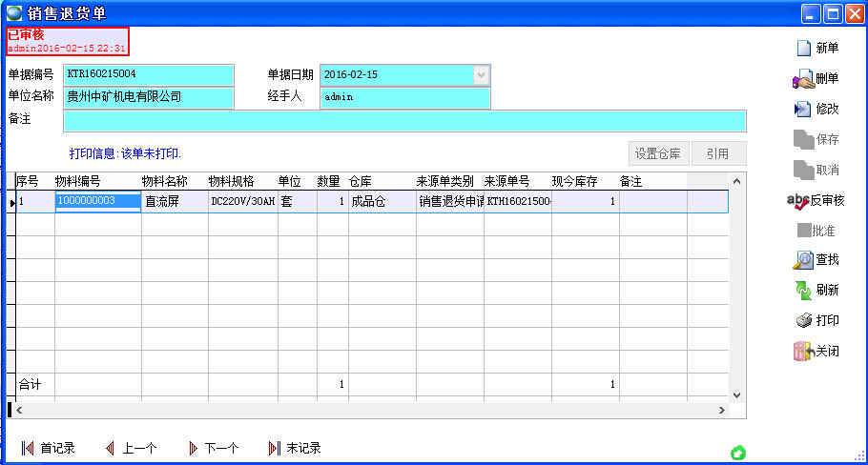Click the 备注 remarks input field
Viewport: 868px width, 465px height.
click(404, 120)
